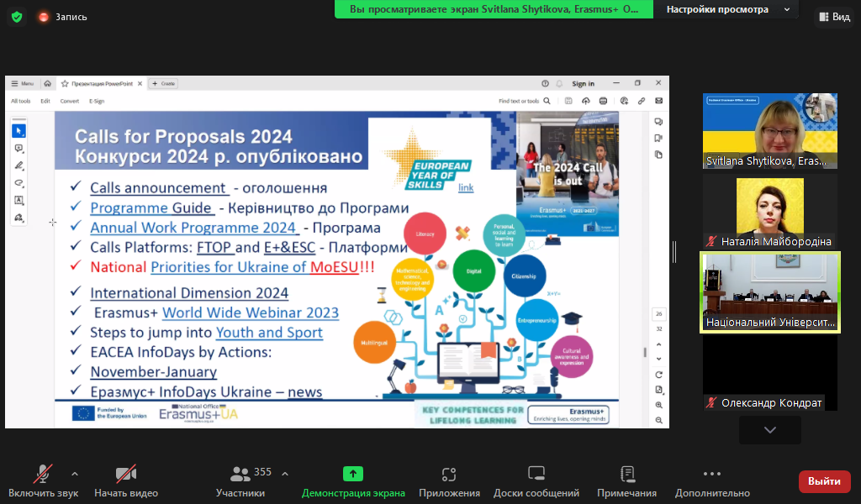Open the Youth and Sport link
The height and width of the screenshot is (504, 861).
tap(269, 333)
